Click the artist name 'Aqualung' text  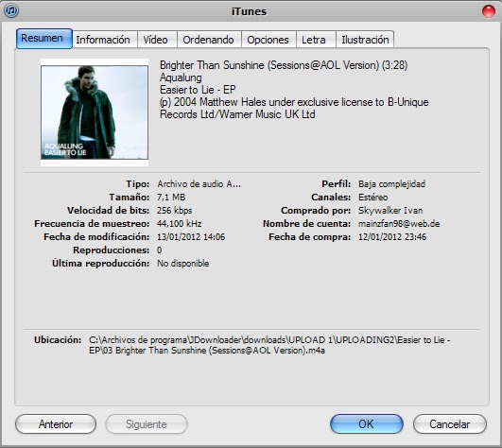(181, 78)
